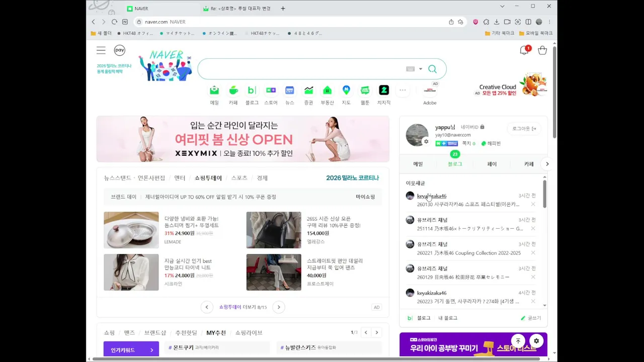Open the News shortcut icon

290,90
